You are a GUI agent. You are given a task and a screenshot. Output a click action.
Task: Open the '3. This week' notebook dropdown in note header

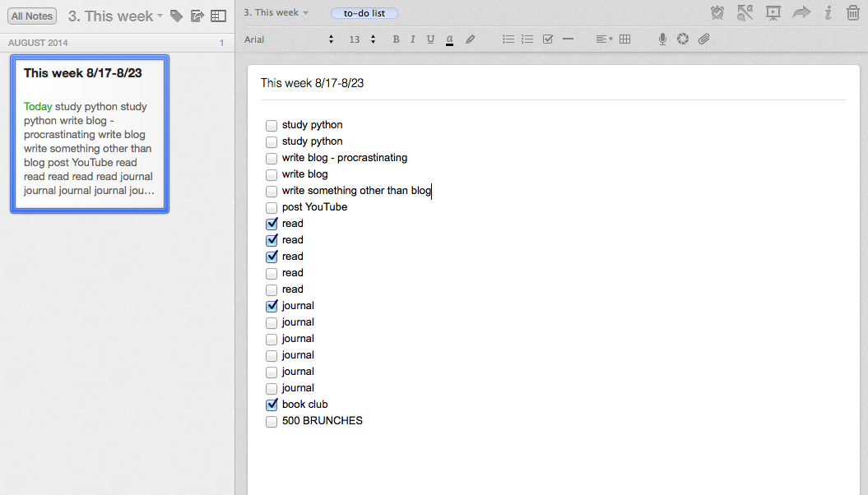[276, 13]
